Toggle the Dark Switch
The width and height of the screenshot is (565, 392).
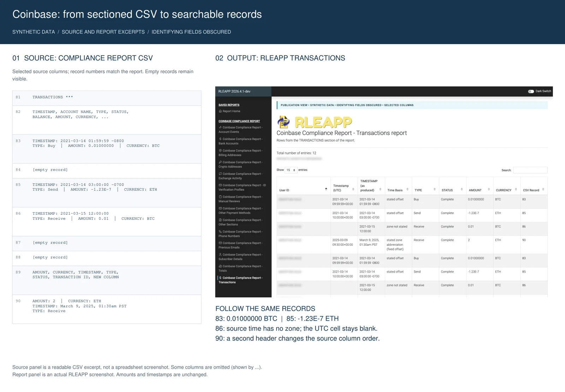531,91
